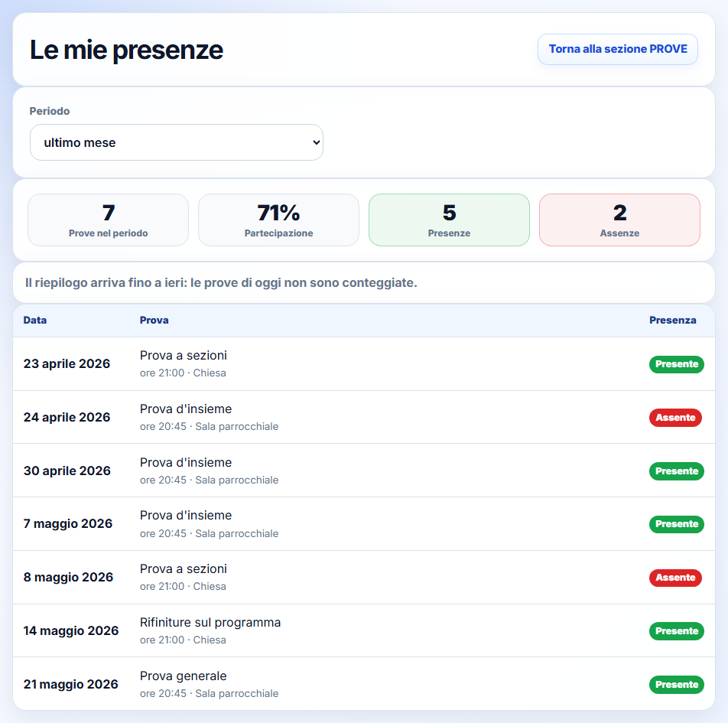728x723 pixels.
Task: Click the date 23 aprile 2026
Action: pyautogui.click(x=67, y=363)
